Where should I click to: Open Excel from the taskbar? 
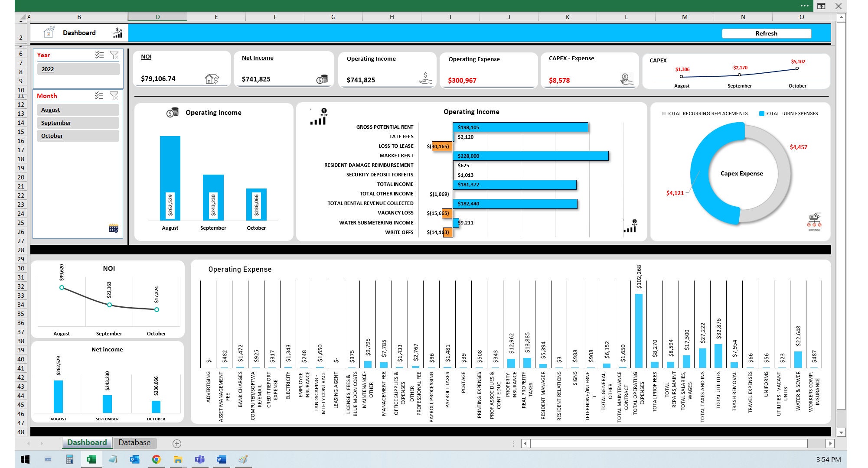pos(91,459)
